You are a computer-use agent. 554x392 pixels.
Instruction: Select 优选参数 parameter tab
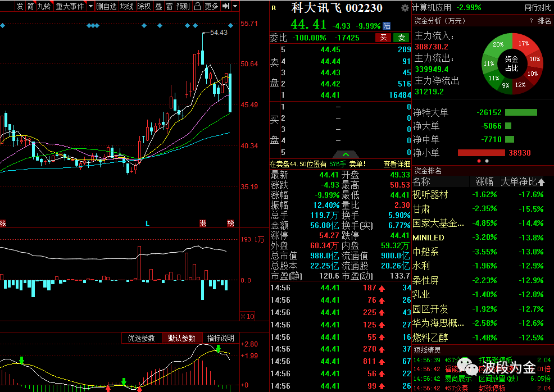coord(142,338)
